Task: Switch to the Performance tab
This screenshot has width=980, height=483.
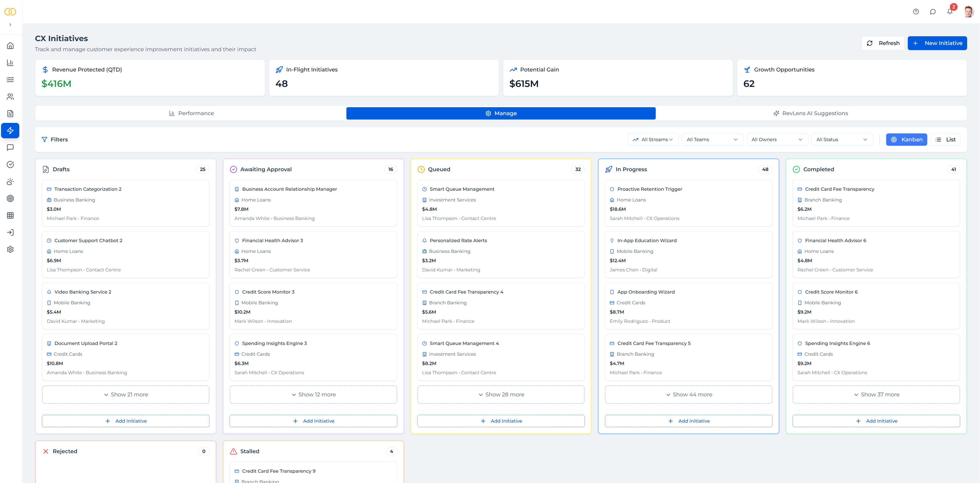Action: coord(191,113)
